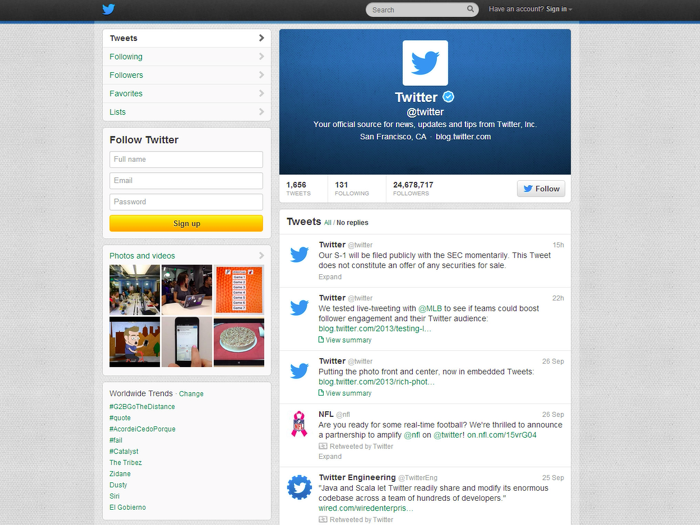The image size is (700, 525).
Task: Click the 1,656 Tweets count
Action: click(298, 188)
